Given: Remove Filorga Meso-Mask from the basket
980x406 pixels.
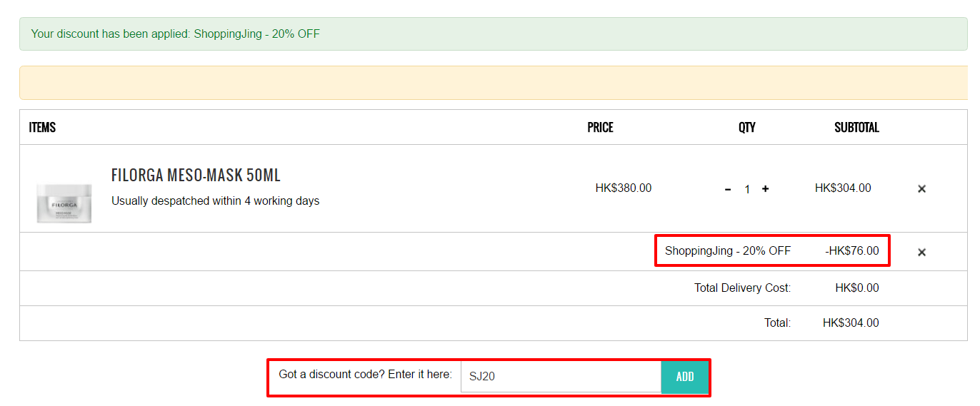Looking at the screenshot, I should (x=921, y=189).
